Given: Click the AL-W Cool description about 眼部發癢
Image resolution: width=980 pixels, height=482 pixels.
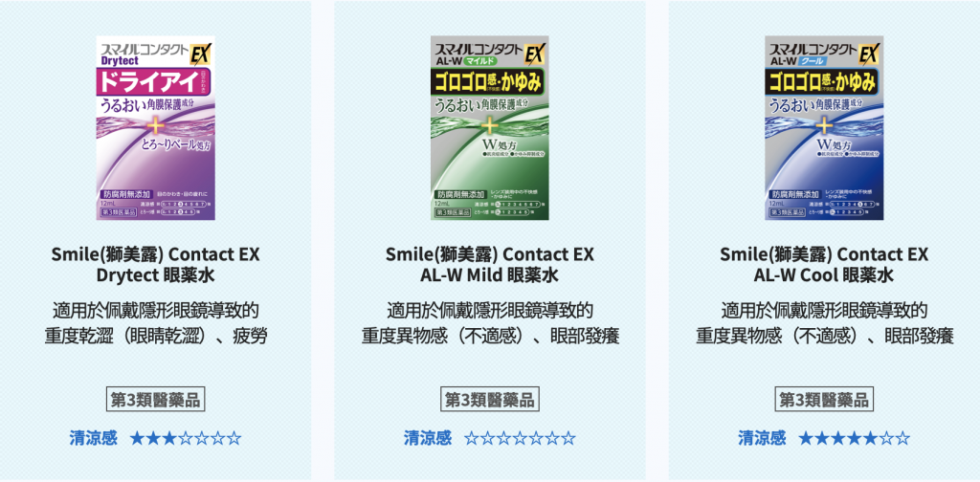Looking at the screenshot, I should click(824, 323).
